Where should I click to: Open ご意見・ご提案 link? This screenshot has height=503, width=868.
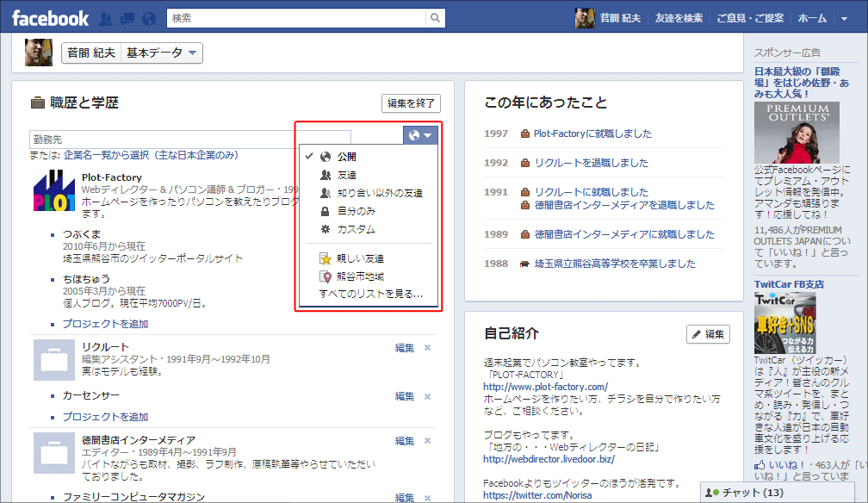tap(750, 18)
